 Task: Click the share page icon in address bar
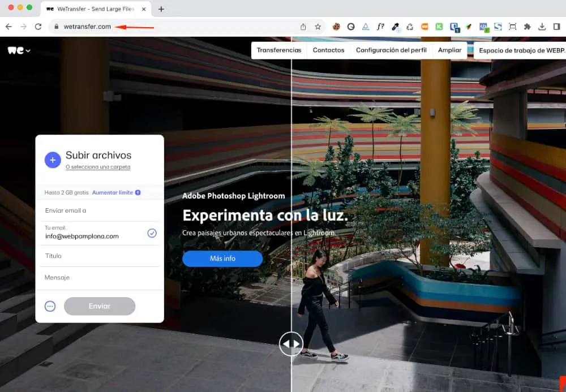303,27
